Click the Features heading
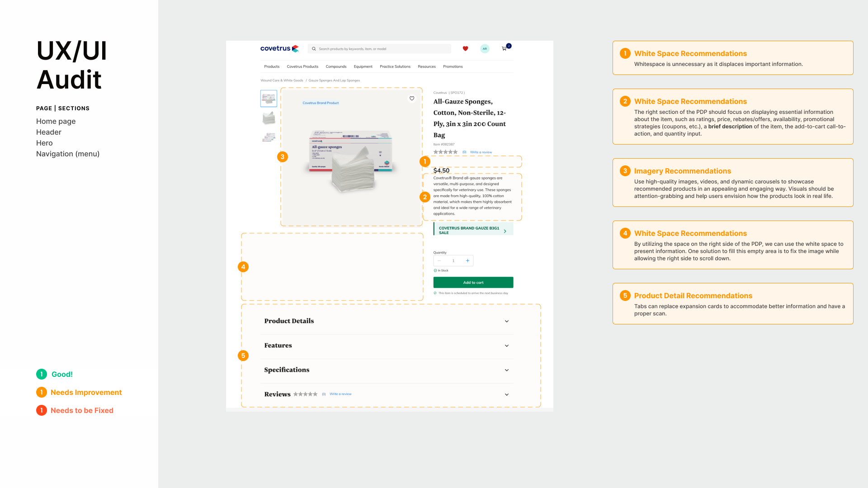 tap(278, 345)
